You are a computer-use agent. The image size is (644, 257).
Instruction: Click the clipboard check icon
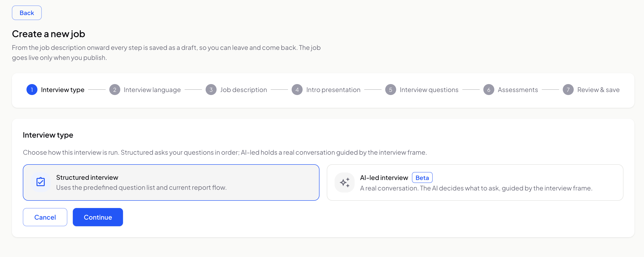pos(40,182)
